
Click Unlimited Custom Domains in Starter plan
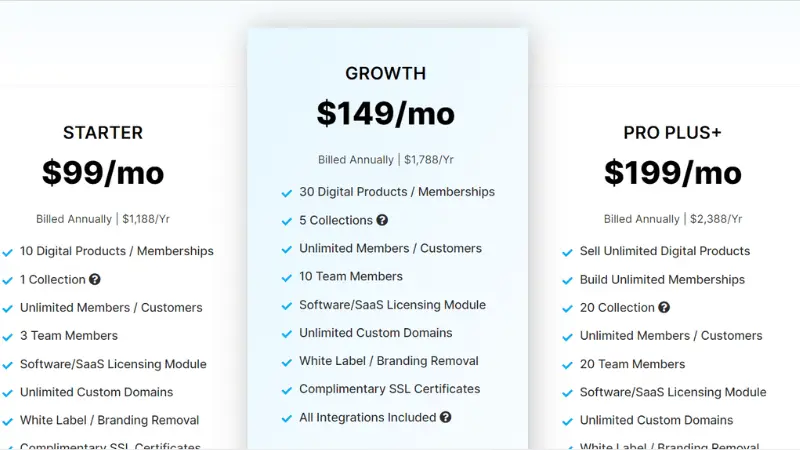pos(96,392)
